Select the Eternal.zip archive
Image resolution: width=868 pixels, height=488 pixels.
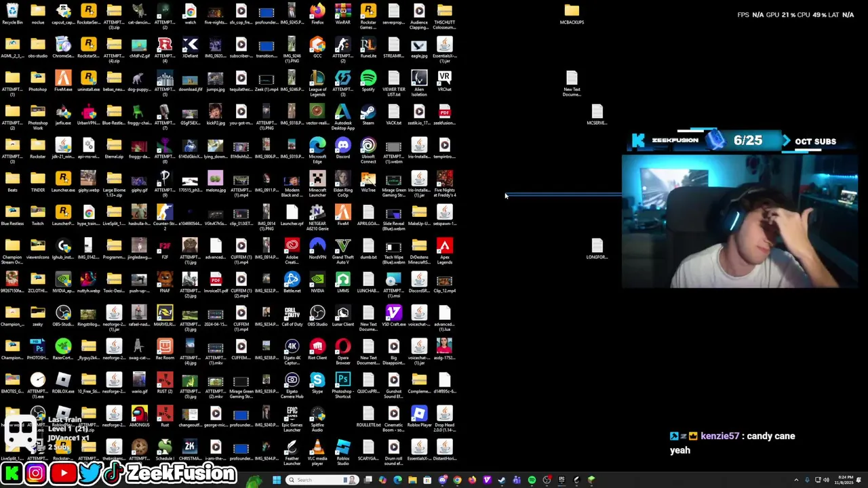point(114,148)
